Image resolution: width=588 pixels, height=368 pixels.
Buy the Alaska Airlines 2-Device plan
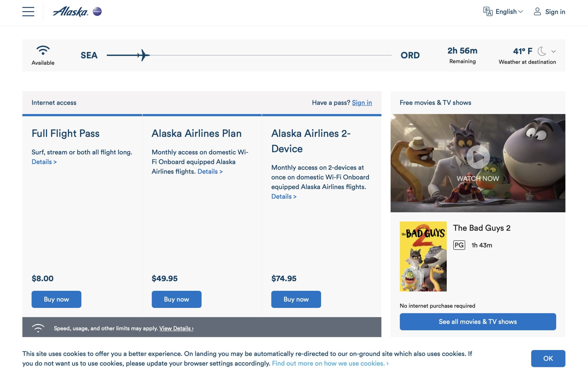click(x=296, y=299)
